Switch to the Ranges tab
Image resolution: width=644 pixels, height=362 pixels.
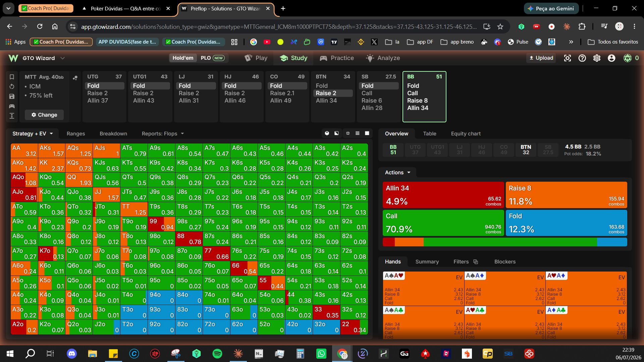76,134
